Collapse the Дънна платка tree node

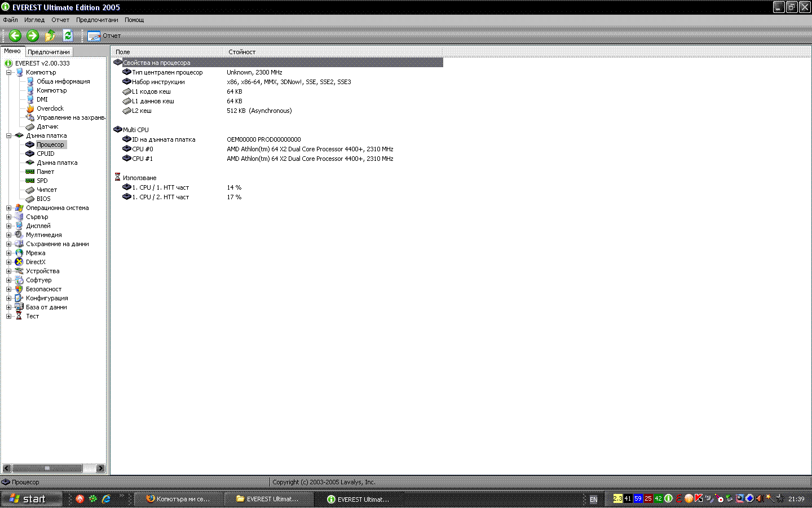pyautogui.click(x=9, y=135)
